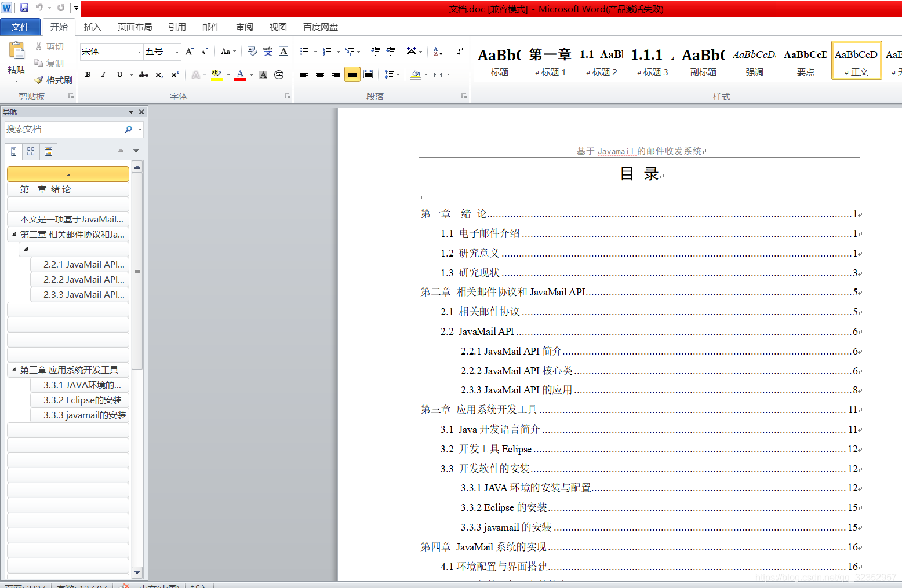Image resolution: width=902 pixels, height=588 pixels.
Task: Click the Character Shading icon
Action: (x=263, y=75)
